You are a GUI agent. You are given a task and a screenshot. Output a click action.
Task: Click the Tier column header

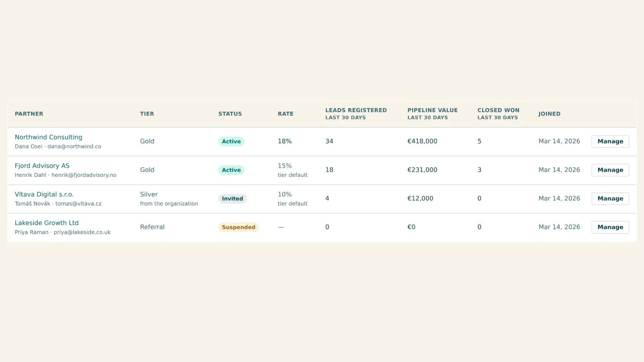(147, 114)
